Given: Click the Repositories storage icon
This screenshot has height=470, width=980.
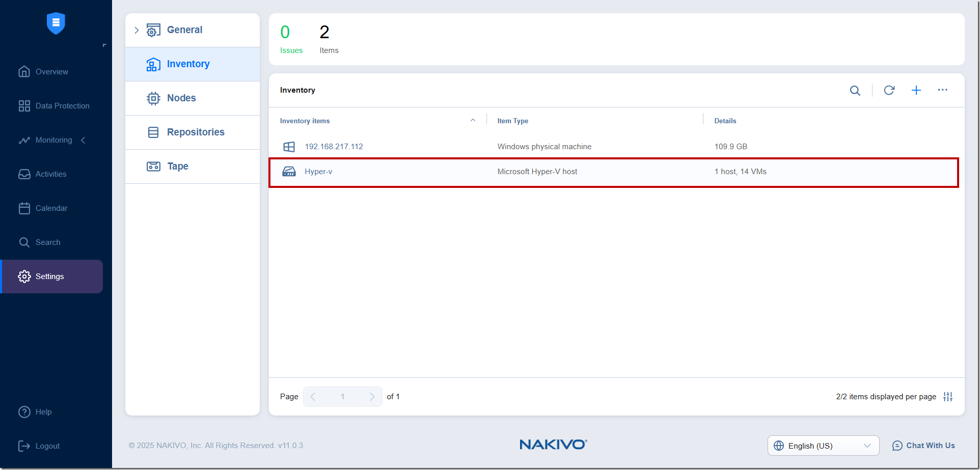Looking at the screenshot, I should (153, 132).
